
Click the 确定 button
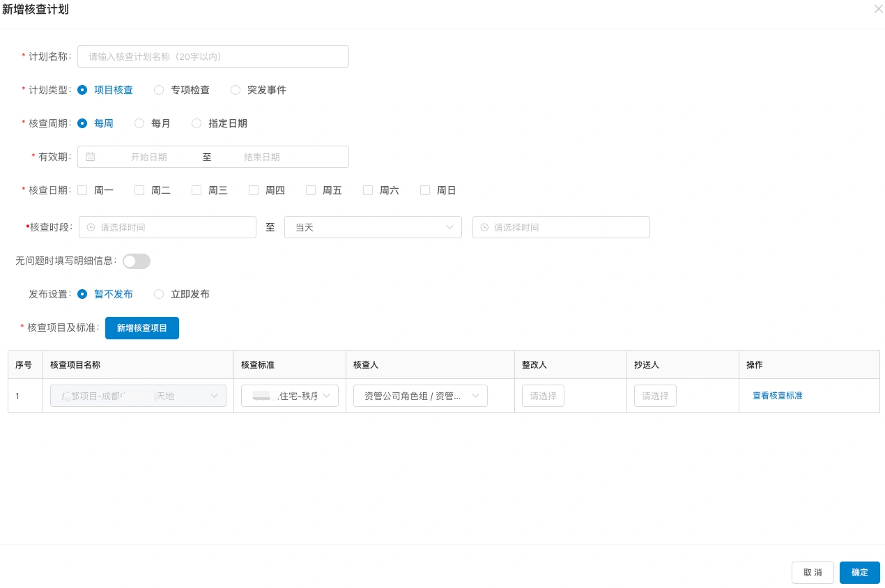[x=860, y=573]
